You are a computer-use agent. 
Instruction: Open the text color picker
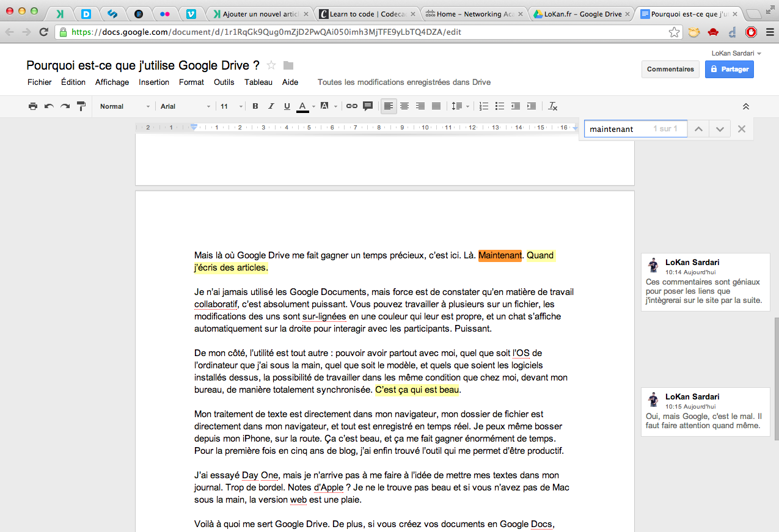pyautogui.click(x=302, y=106)
